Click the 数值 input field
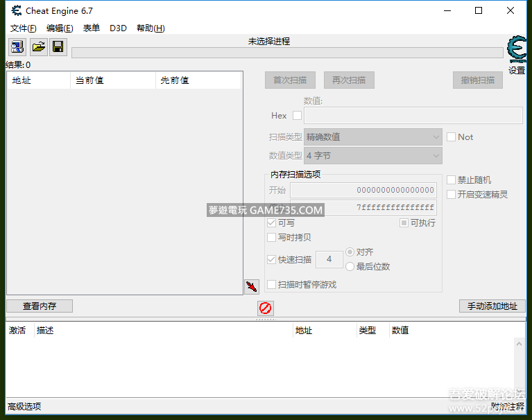The image size is (532, 420). pos(413,116)
